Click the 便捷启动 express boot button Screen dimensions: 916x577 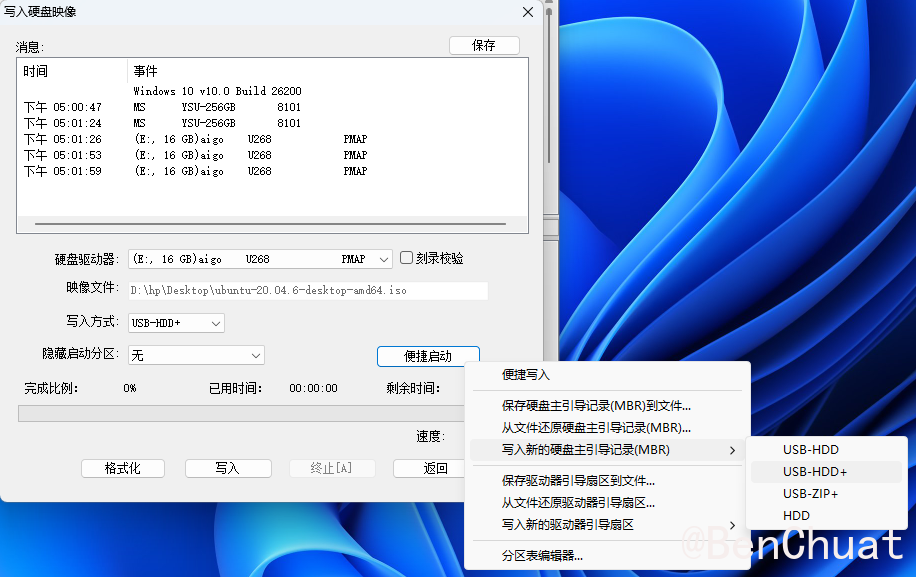coord(428,355)
